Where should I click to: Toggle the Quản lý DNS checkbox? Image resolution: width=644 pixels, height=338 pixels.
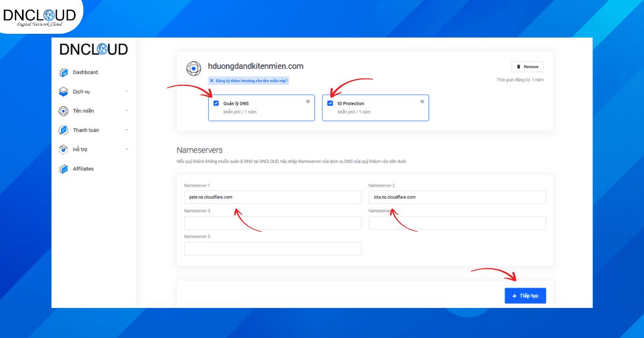click(x=216, y=104)
